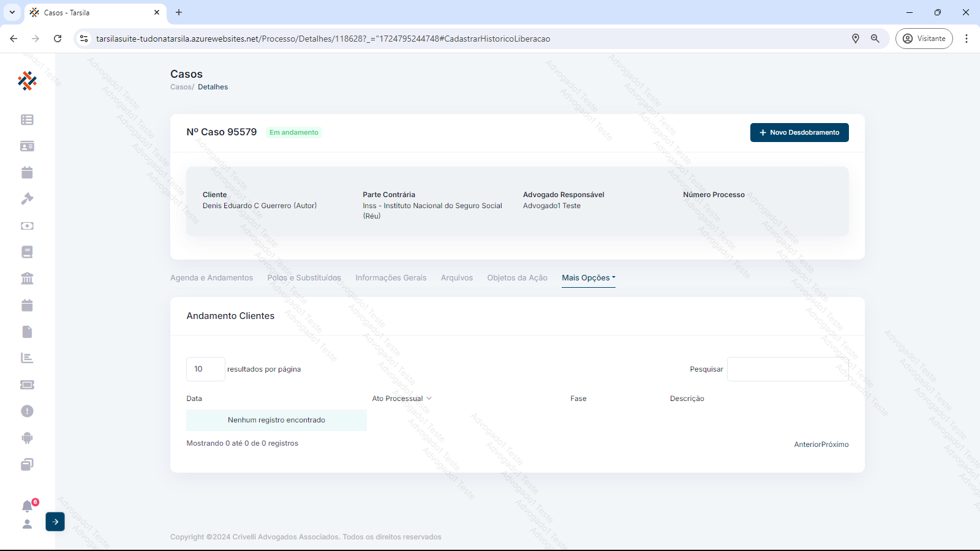This screenshot has width=980, height=551.
Task: Click Novo Desdobramento button
Action: click(x=799, y=133)
